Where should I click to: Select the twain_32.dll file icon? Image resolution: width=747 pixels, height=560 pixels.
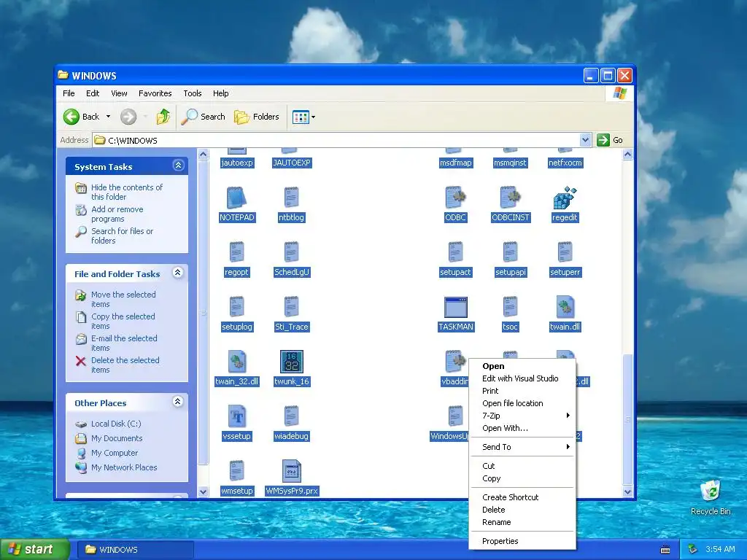[x=237, y=362]
